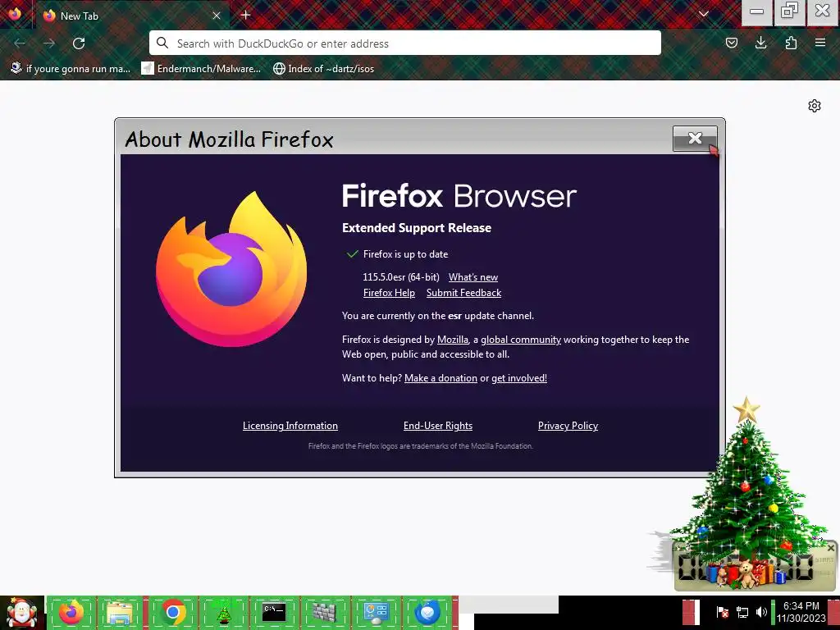Click Submit Feedback link
This screenshot has height=630, width=840.
pyautogui.click(x=464, y=293)
